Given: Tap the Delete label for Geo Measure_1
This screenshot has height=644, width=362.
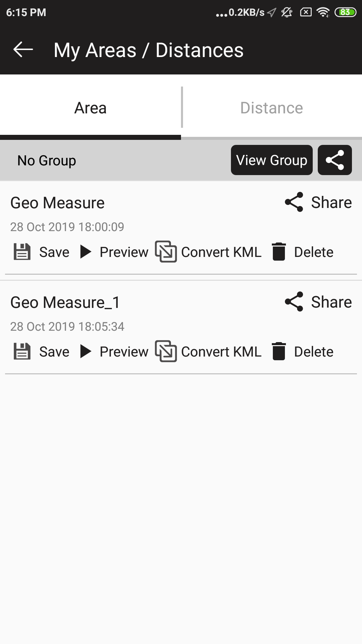Looking at the screenshot, I should (314, 352).
